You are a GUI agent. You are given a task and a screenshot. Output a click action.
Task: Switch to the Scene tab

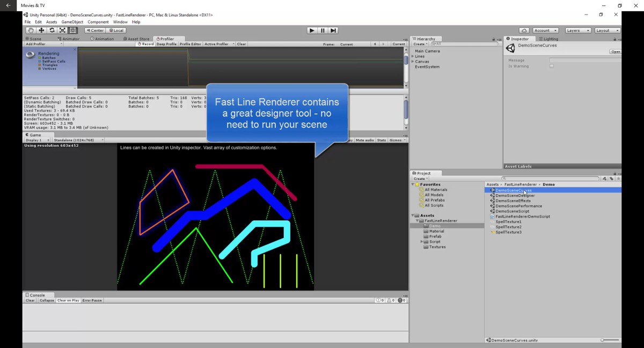click(x=34, y=39)
